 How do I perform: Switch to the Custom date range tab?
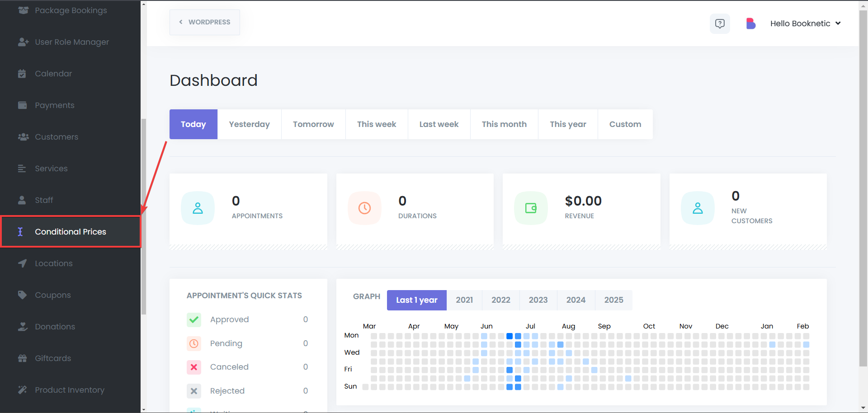pyautogui.click(x=625, y=124)
